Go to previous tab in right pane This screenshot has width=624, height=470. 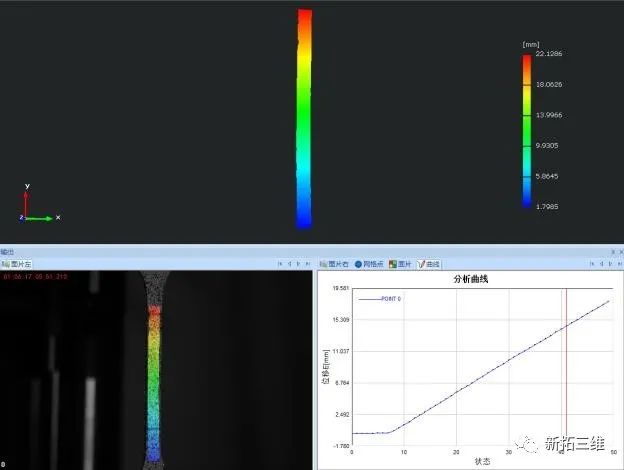601,264
